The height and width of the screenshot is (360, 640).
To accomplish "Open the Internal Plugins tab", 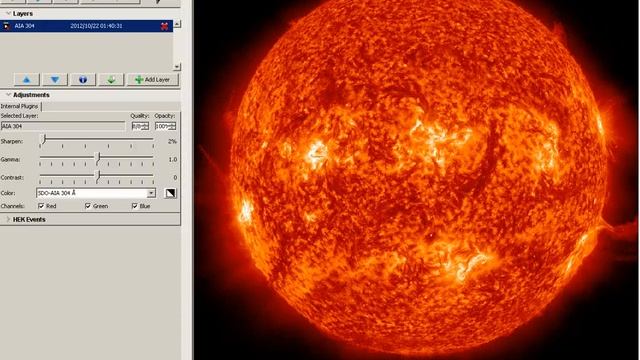I will [20, 106].
